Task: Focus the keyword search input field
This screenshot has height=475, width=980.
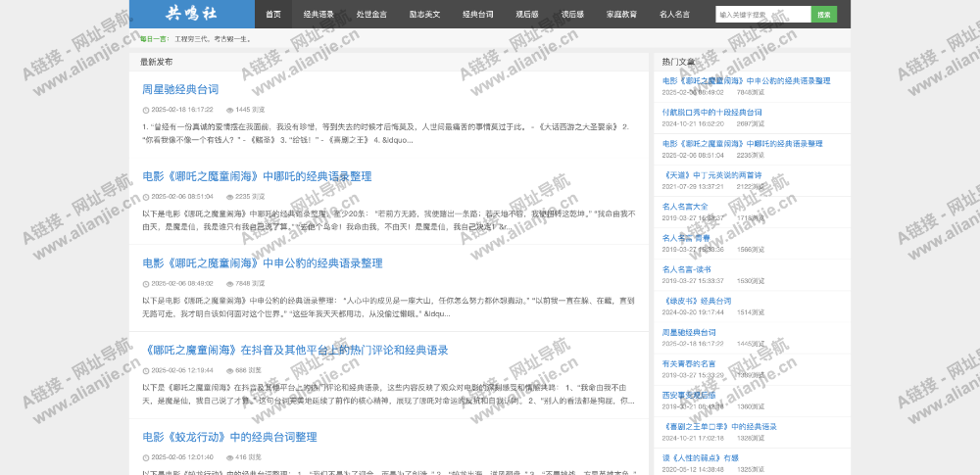Action: tap(763, 14)
